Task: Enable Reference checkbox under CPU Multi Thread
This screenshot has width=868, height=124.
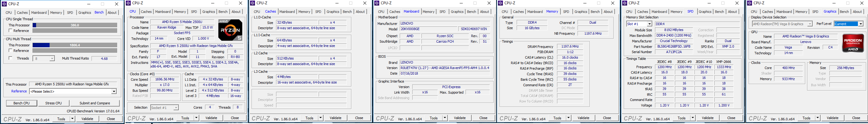Action: pos(10,51)
